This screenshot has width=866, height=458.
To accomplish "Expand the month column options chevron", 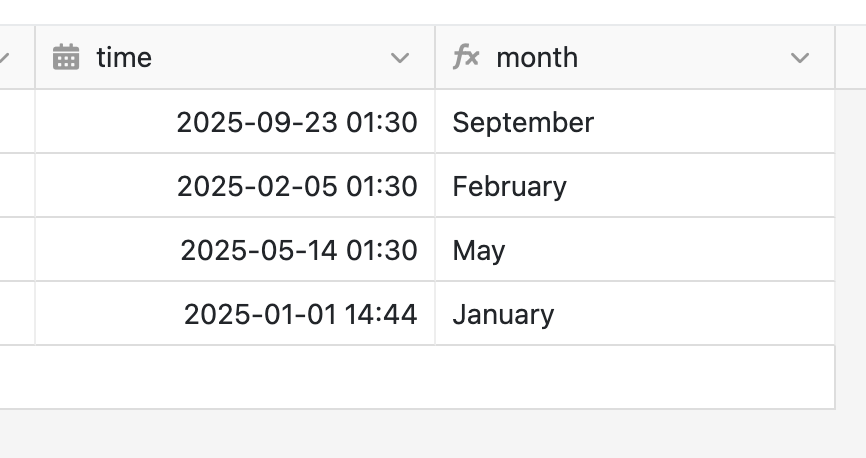I will [800, 58].
